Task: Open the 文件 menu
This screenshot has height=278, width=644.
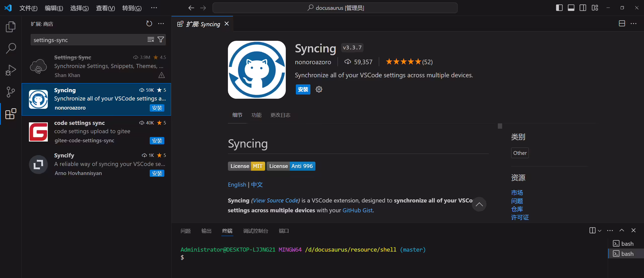Action: tap(28, 8)
